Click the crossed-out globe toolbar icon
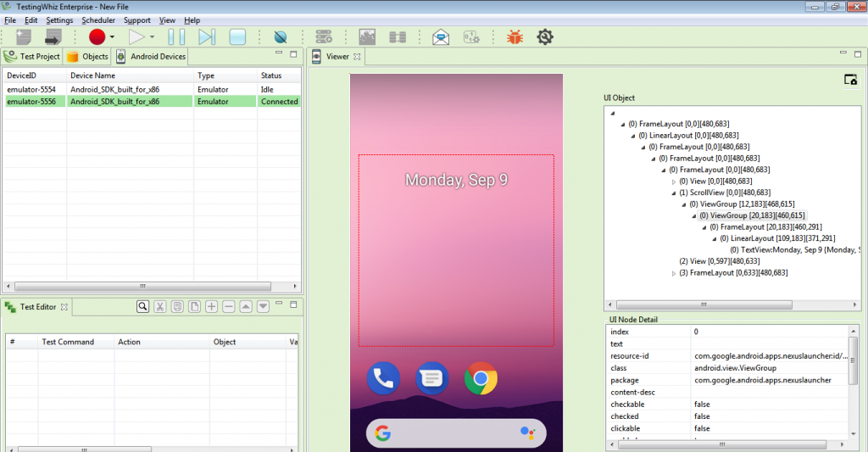Screen dimensions: 868x452 281,37
